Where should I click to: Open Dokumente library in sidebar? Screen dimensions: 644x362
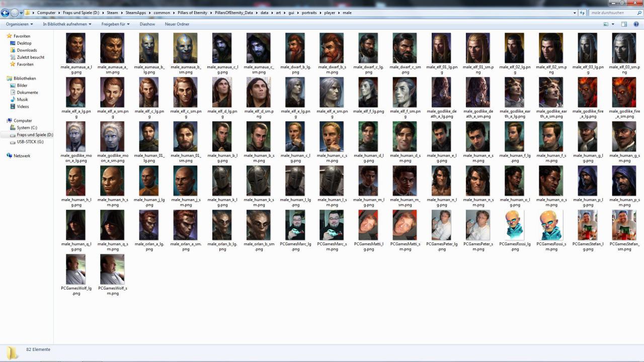click(x=27, y=93)
